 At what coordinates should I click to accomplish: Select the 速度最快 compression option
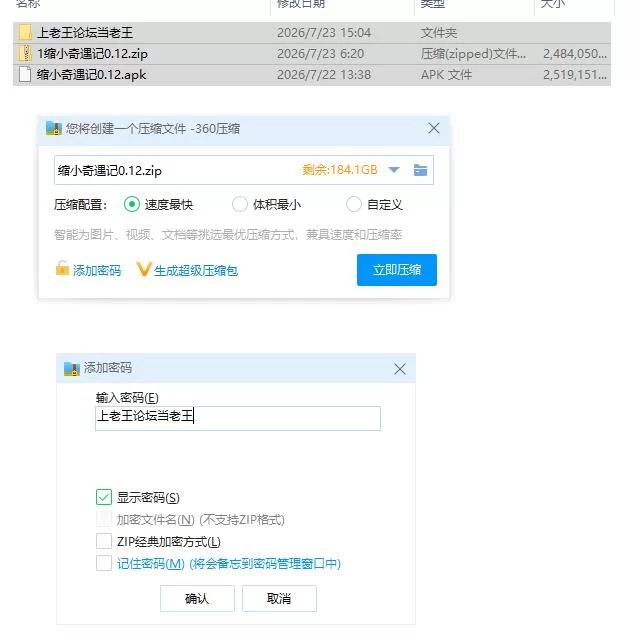tap(132, 204)
